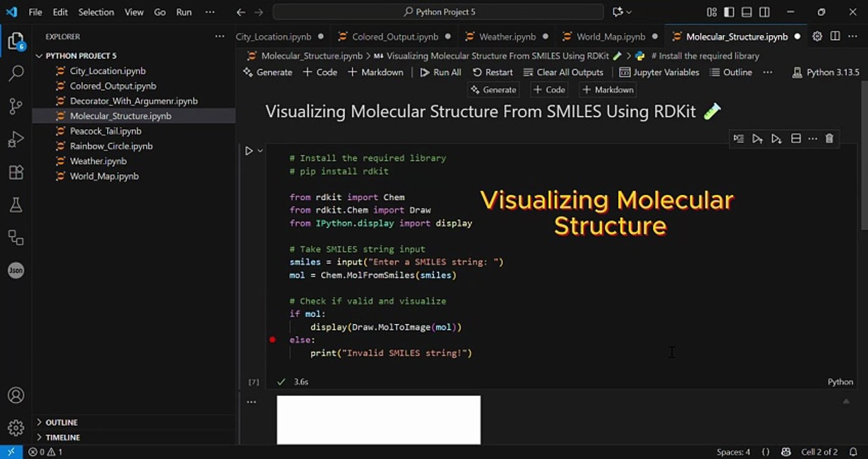Click the Json extension icon in activity bar

click(16, 270)
